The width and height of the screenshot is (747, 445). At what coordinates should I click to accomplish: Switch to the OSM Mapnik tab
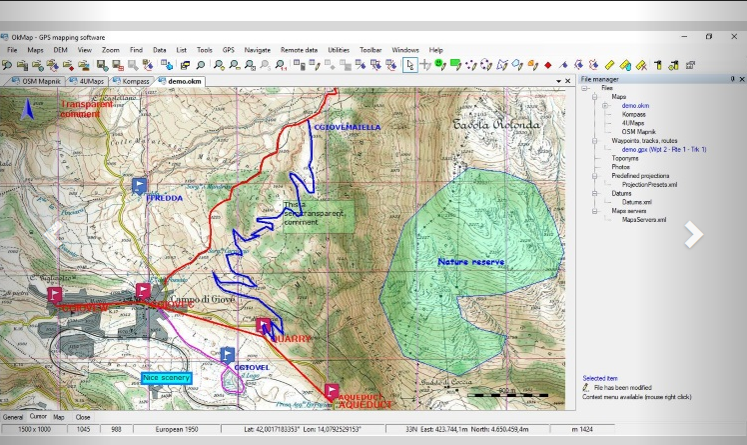pos(37,81)
